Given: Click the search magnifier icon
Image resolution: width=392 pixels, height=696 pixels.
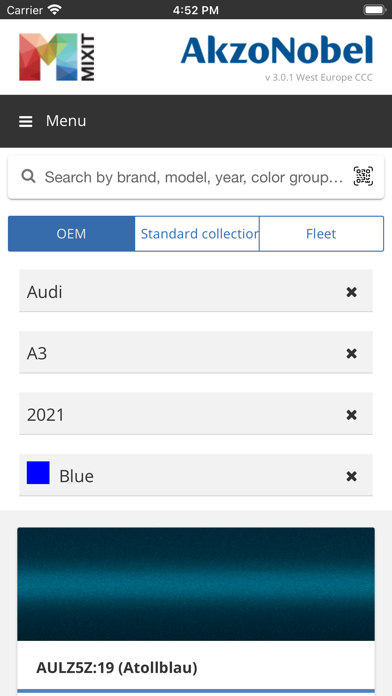Looking at the screenshot, I should (28, 177).
